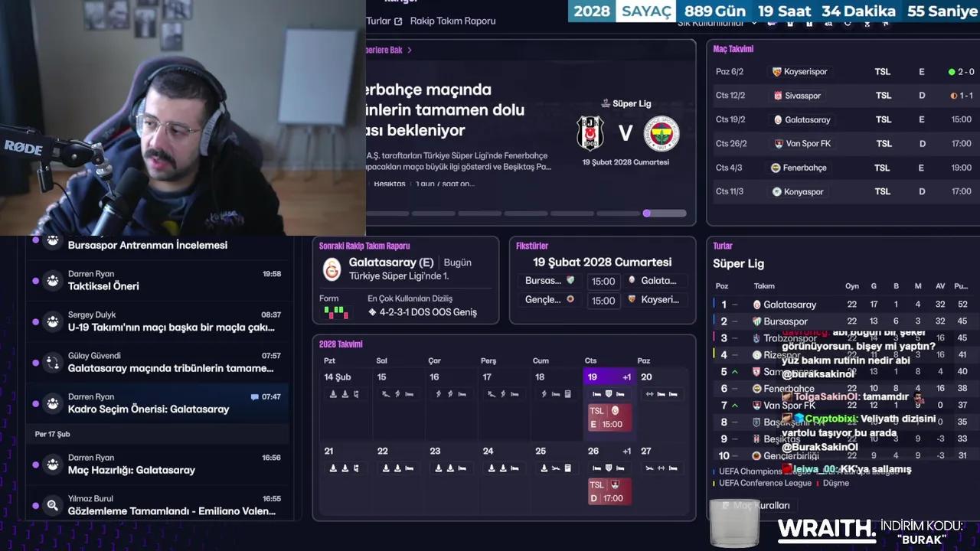Click the comment bubble icon beside 07:47
Image resolution: width=980 pixels, height=551 pixels.
[x=255, y=397]
